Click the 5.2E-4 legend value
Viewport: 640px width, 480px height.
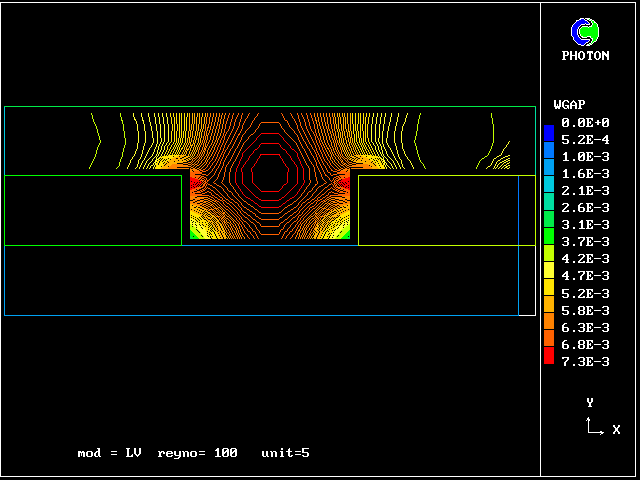click(585, 139)
